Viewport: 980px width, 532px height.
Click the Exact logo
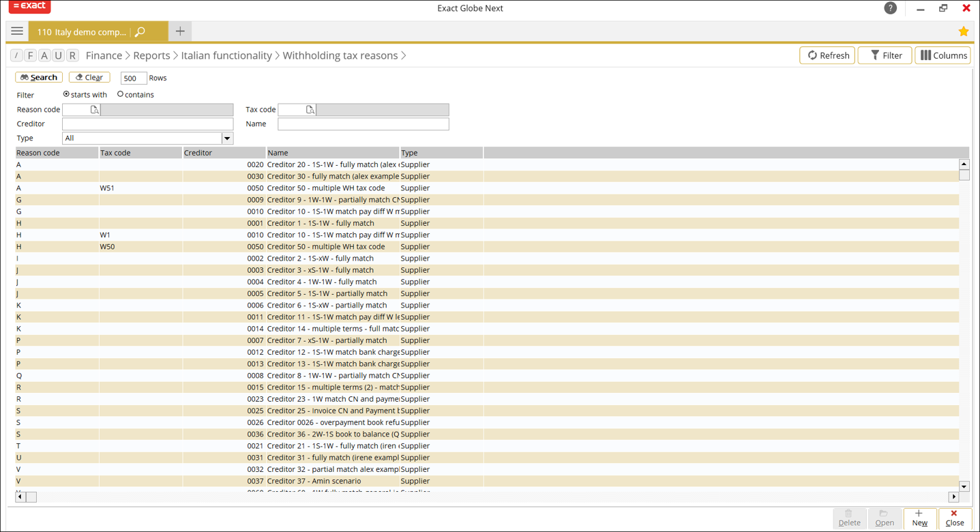point(29,6)
